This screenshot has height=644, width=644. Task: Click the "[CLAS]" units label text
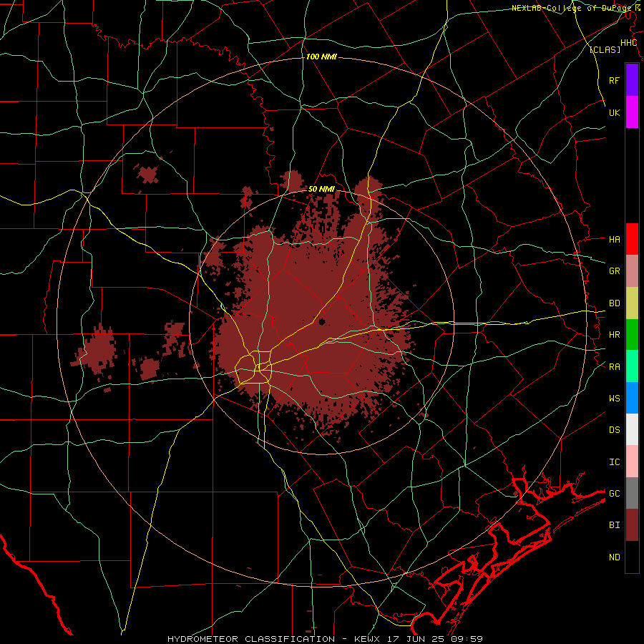pos(605,49)
